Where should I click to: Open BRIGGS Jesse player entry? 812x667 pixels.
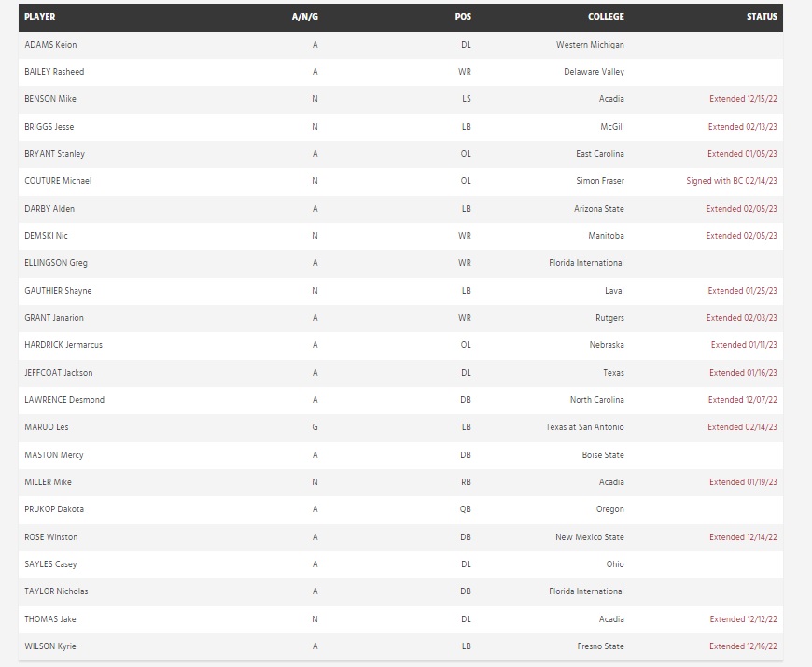click(x=50, y=126)
